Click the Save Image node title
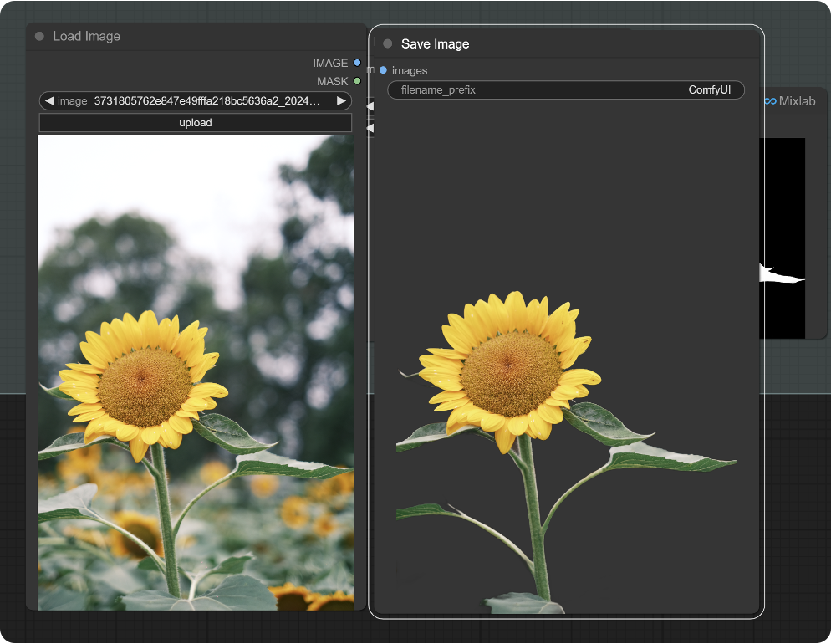Screen dimensions: 831x644 [435, 44]
